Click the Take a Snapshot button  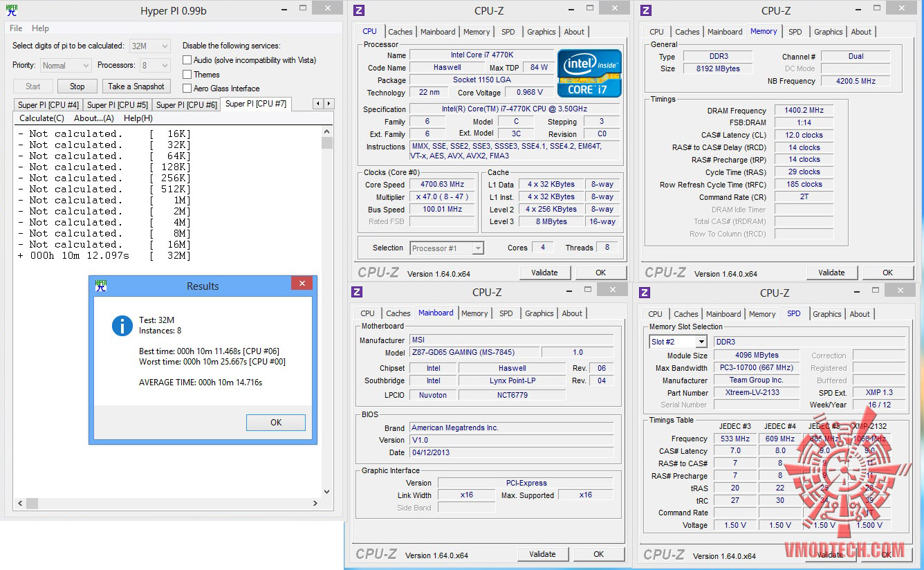136,86
